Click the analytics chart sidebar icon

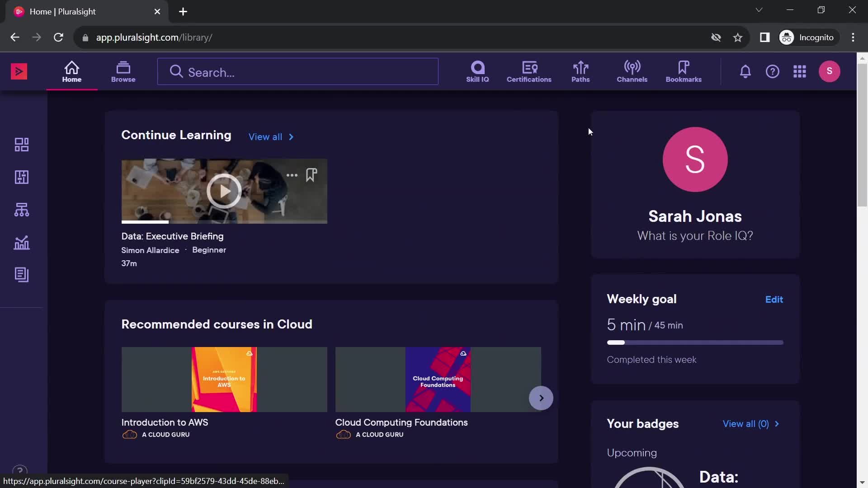pyautogui.click(x=22, y=243)
